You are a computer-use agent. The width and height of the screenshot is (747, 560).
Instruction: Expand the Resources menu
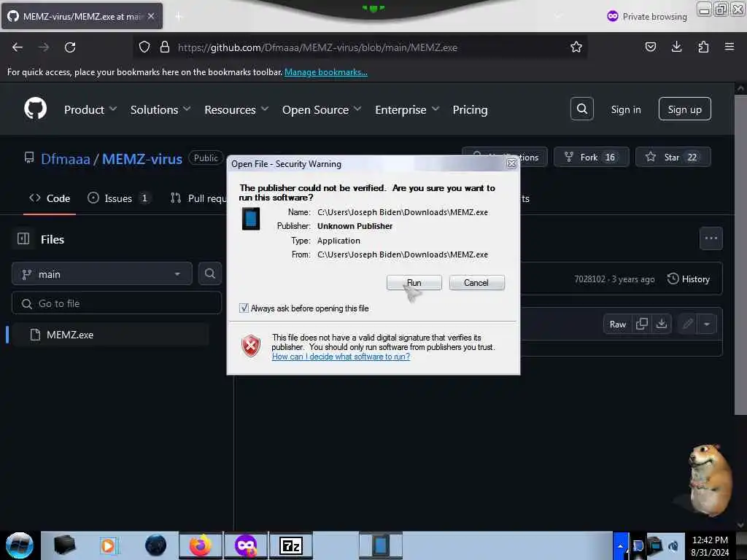[236, 109]
